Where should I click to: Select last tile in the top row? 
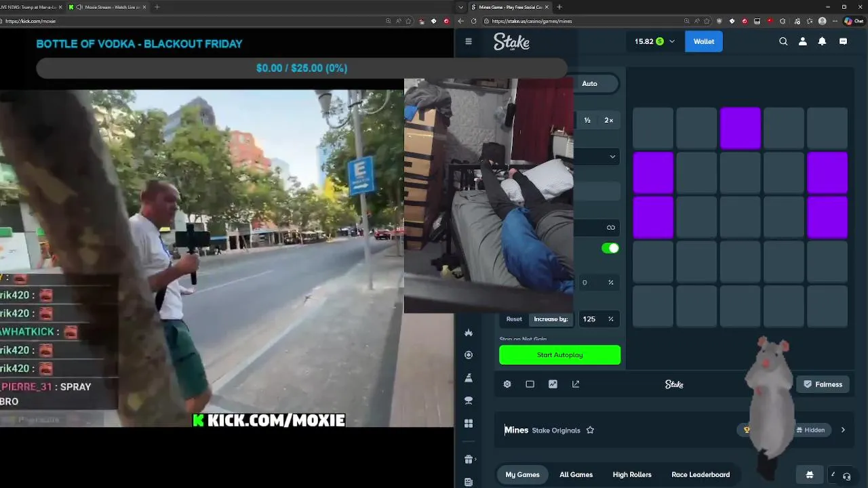[x=827, y=128]
